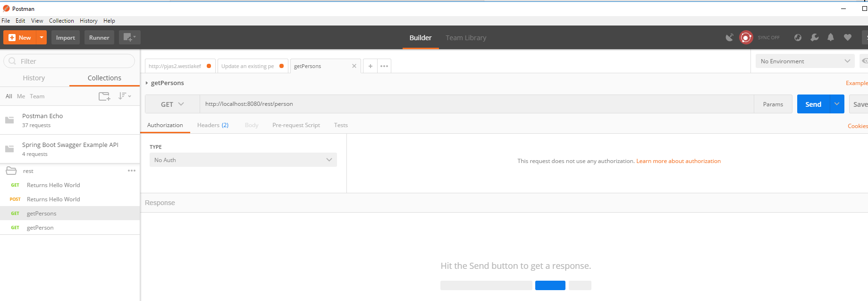868x301 pixels.
Task: Click the orange New button
Action: click(20, 37)
